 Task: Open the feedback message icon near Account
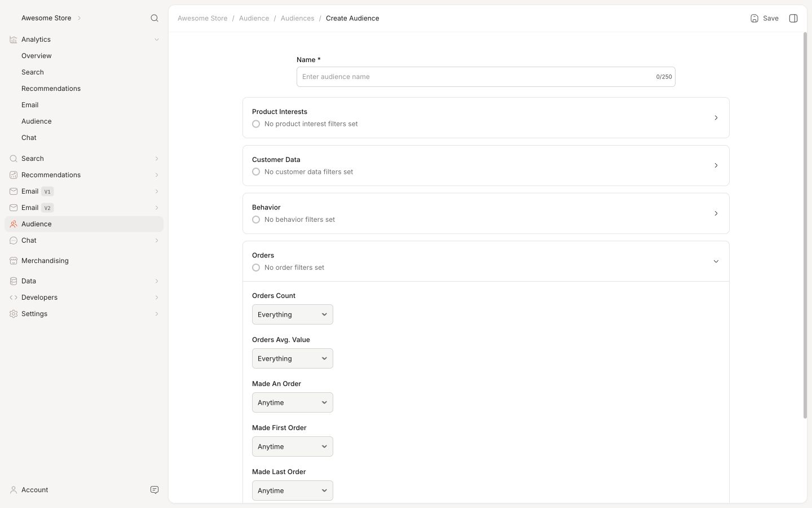pyautogui.click(x=155, y=490)
